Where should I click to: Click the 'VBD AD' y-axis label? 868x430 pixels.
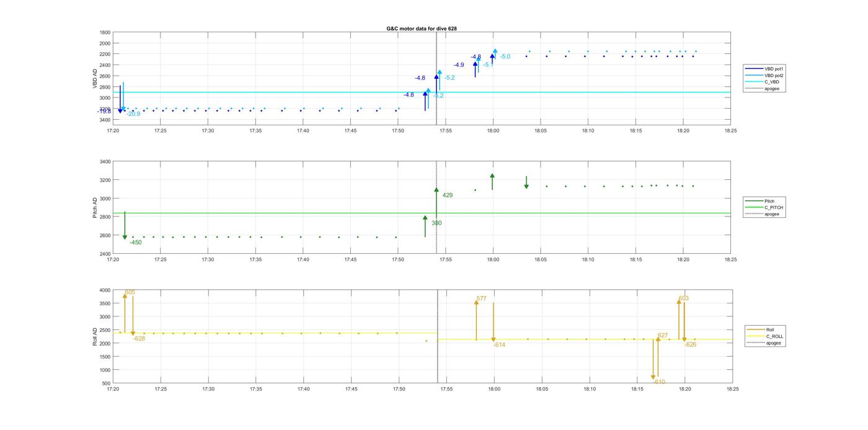click(95, 78)
